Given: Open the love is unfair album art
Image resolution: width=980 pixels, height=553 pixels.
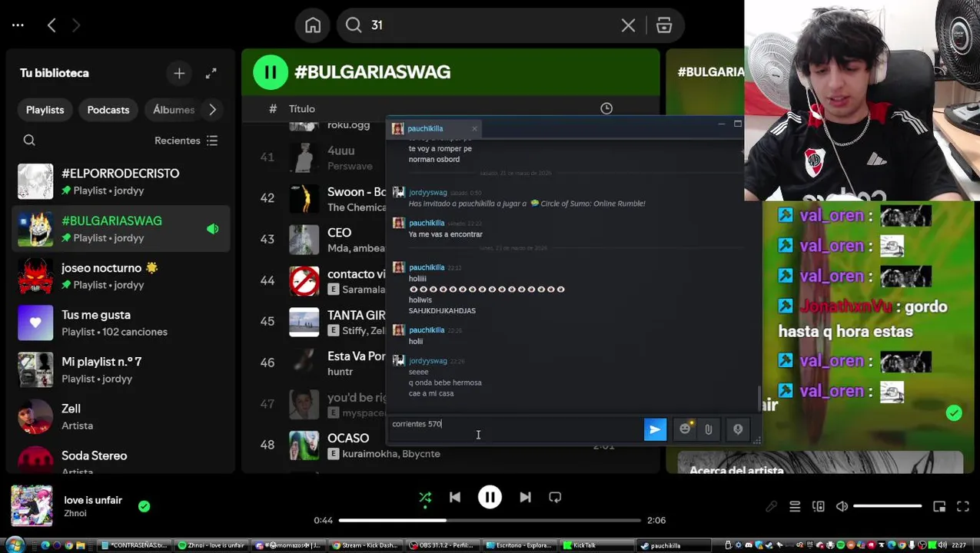Looking at the screenshot, I should [x=32, y=506].
